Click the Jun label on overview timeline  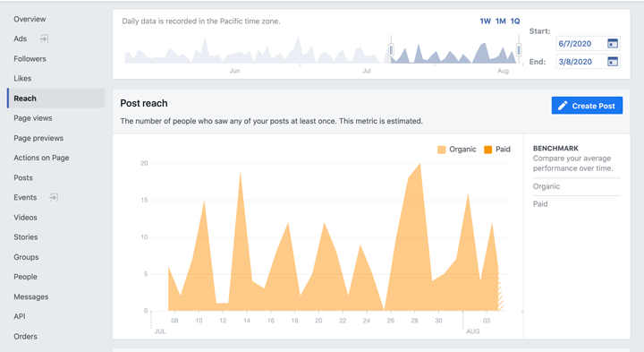[x=234, y=71]
